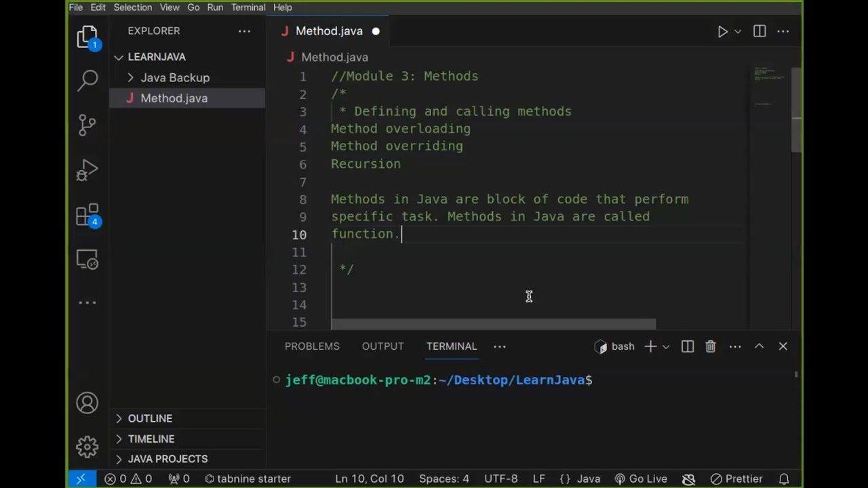868x488 pixels.
Task: Open the Selection menu
Action: point(133,7)
